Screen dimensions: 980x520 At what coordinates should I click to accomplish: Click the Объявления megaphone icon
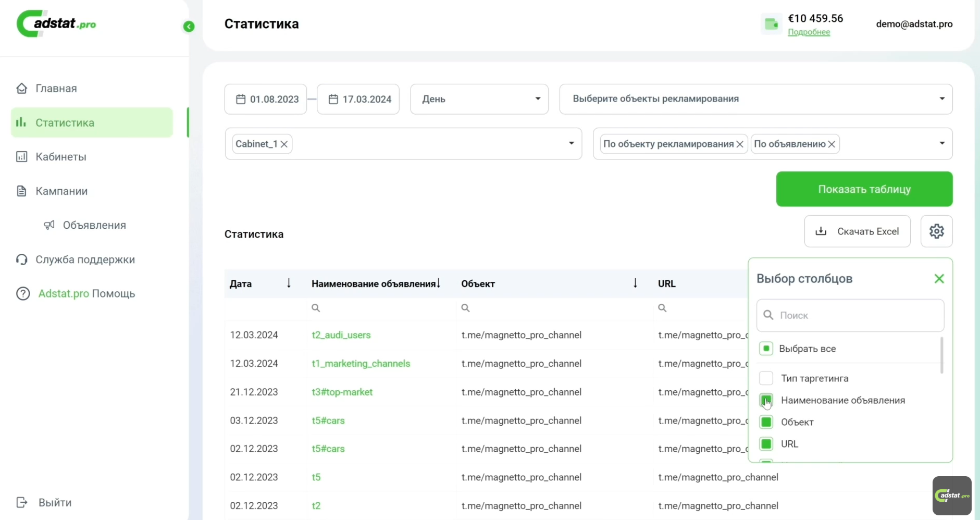49,225
